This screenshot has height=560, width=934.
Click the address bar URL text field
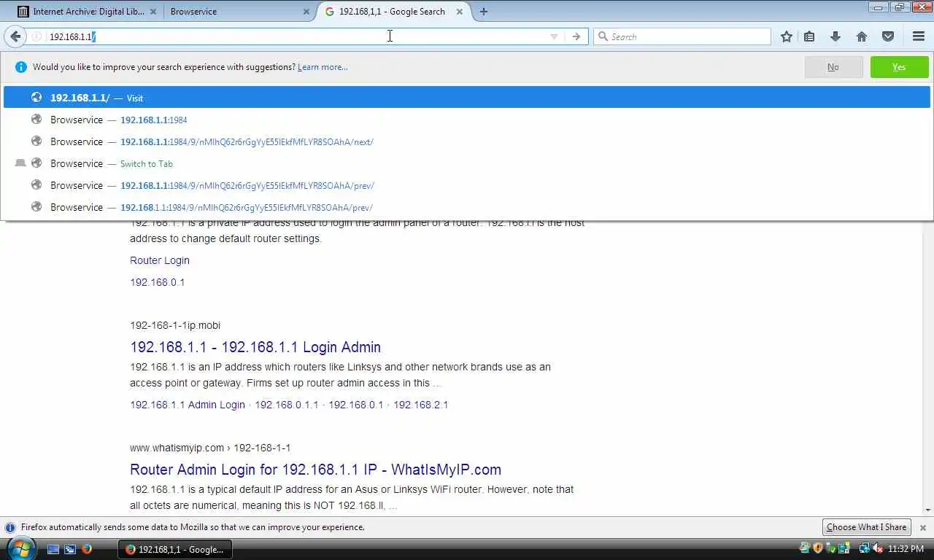[x=296, y=36]
